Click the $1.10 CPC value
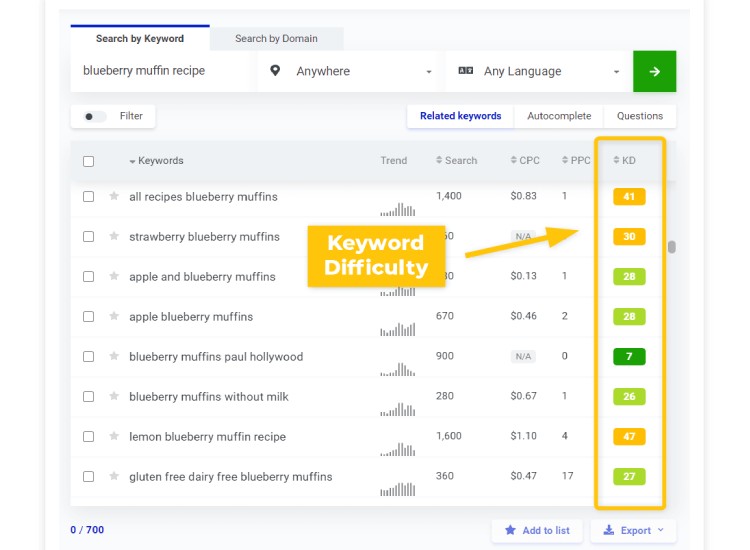Viewport: 750px width, 550px height. (x=523, y=436)
